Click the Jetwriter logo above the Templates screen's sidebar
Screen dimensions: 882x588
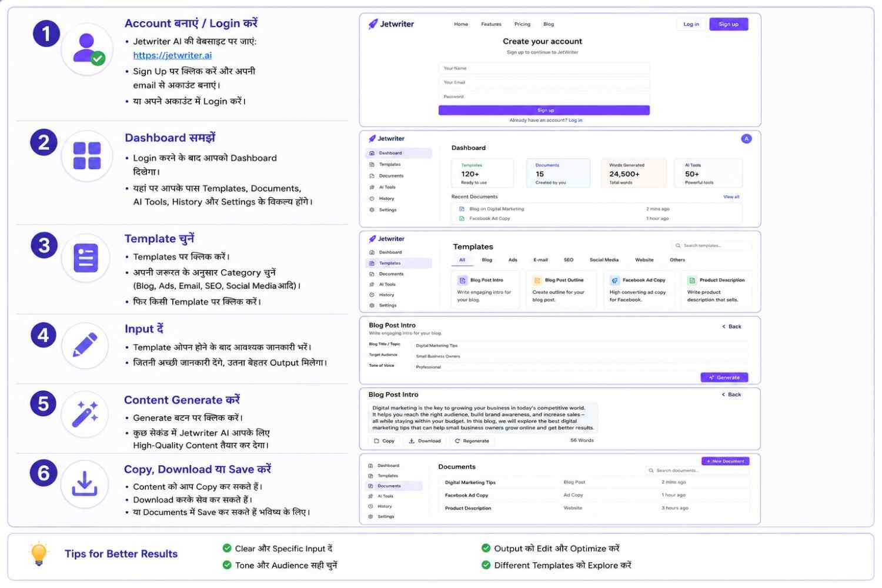[x=386, y=239]
